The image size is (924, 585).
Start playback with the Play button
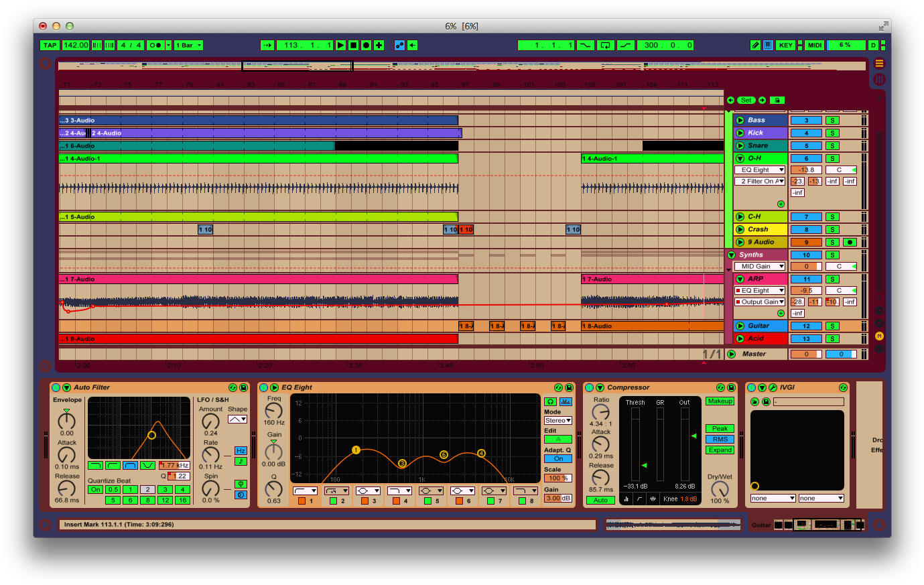point(340,46)
